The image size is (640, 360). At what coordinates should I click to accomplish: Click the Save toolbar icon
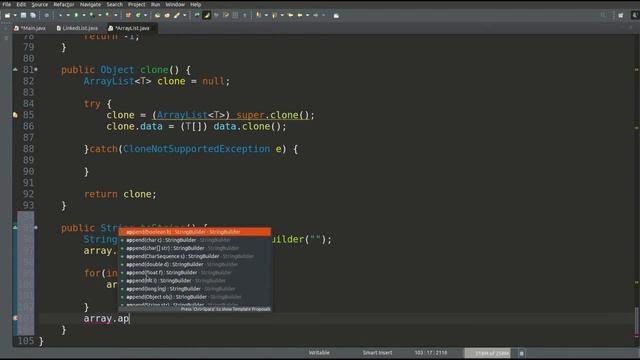24,16
